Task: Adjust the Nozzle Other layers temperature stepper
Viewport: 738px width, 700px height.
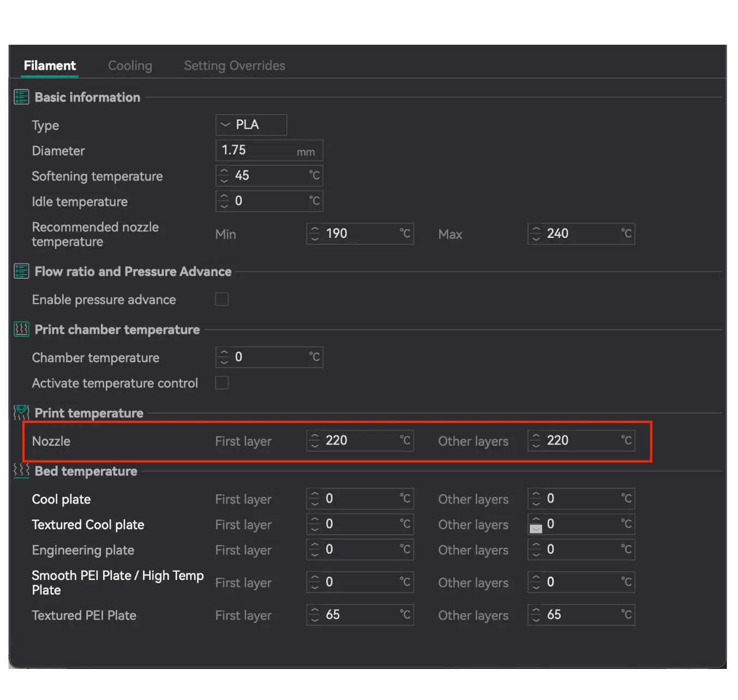Action: coord(536,441)
